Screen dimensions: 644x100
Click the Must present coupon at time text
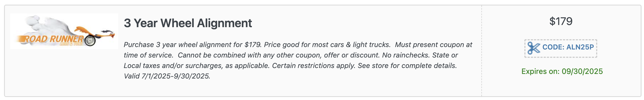pos(298,50)
